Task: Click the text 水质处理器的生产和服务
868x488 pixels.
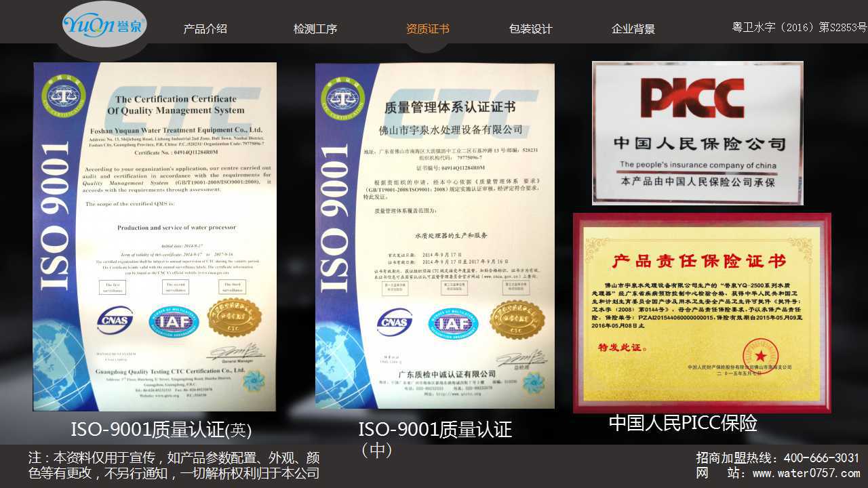Action: (450, 235)
